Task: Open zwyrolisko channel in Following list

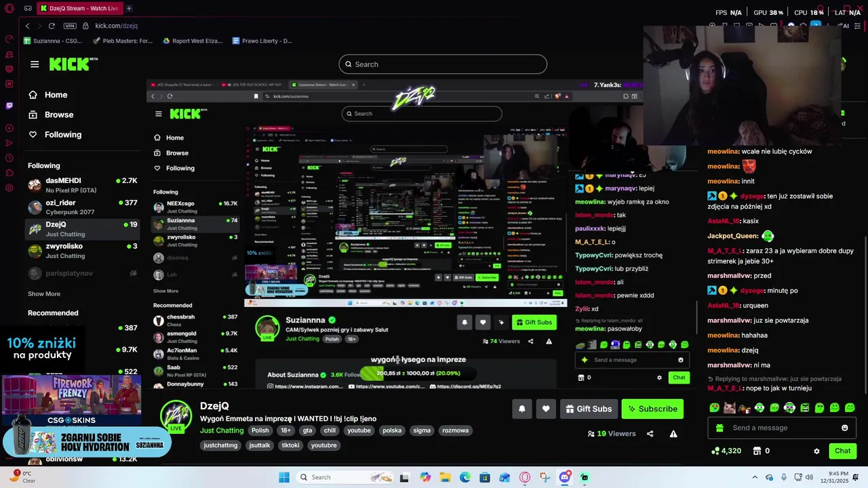Action: [x=82, y=251]
